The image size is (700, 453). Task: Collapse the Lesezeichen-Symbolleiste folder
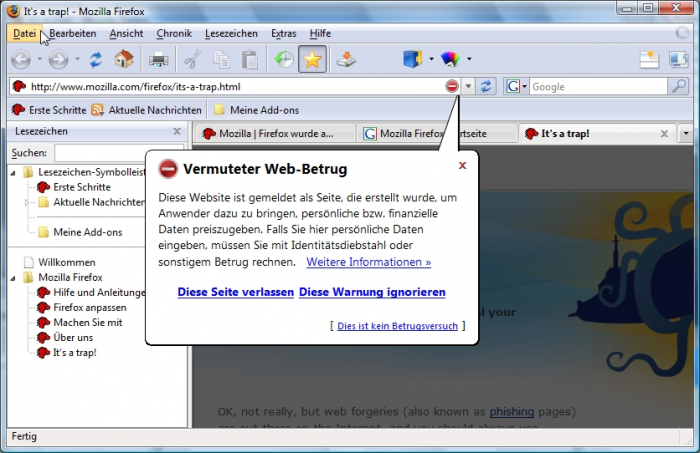click(13, 172)
